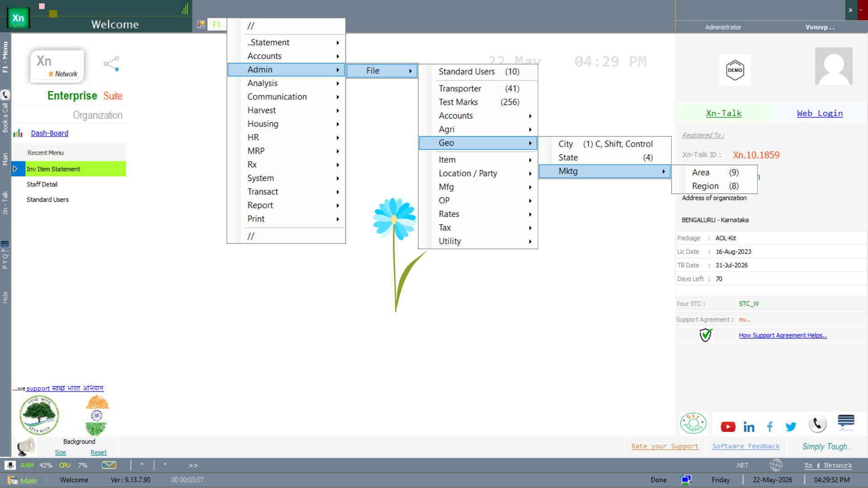This screenshot has height=488, width=868.
Task: Click the pink color square in title bar
Action: click(42, 6)
